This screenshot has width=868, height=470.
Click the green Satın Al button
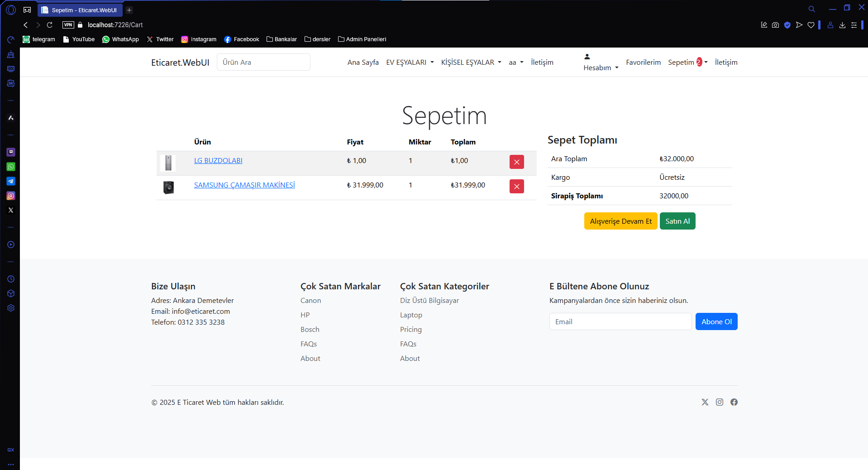pyautogui.click(x=677, y=221)
